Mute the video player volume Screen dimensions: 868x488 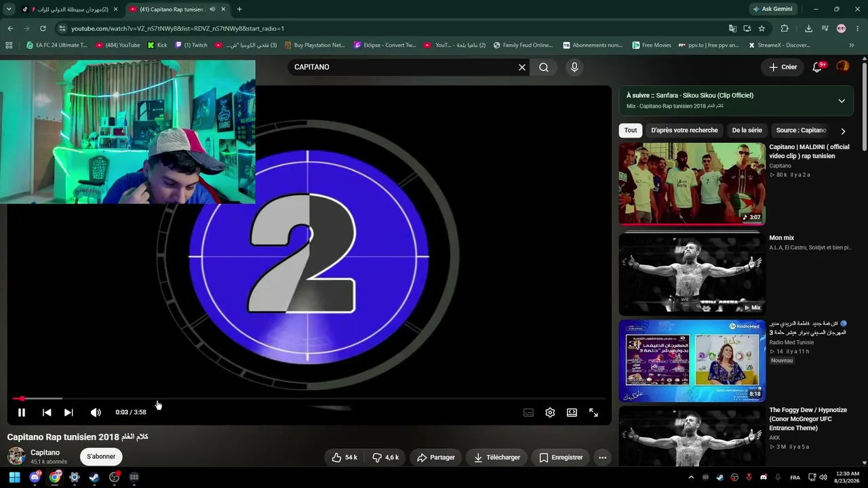96,412
